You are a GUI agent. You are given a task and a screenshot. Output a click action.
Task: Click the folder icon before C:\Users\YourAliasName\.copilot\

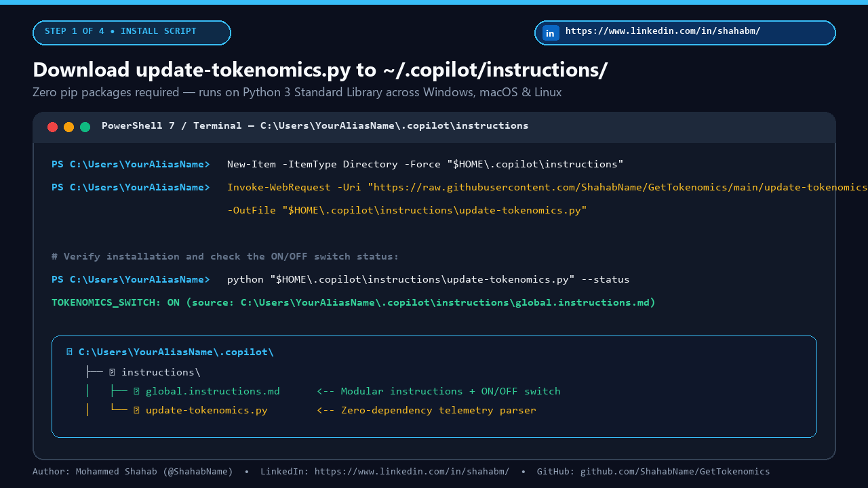coord(70,352)
